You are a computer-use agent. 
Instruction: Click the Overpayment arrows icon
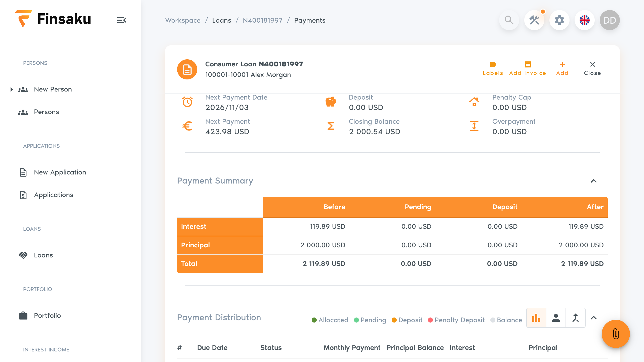click(474, 126)
